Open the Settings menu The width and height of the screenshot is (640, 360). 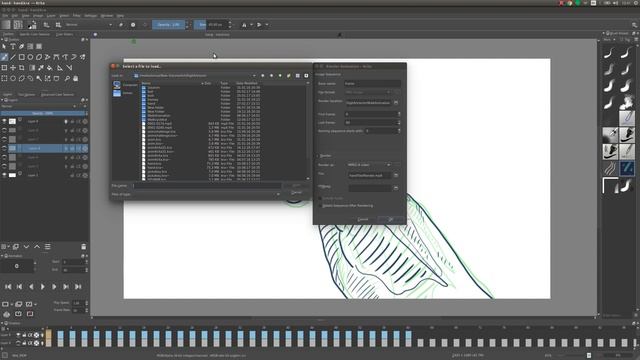(91, 16)
